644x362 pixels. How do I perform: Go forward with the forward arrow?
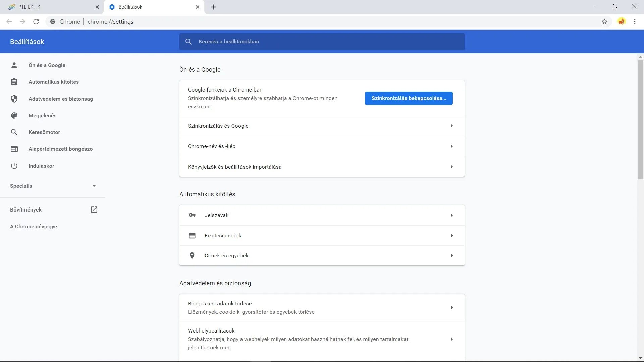(x=22, y=22)
